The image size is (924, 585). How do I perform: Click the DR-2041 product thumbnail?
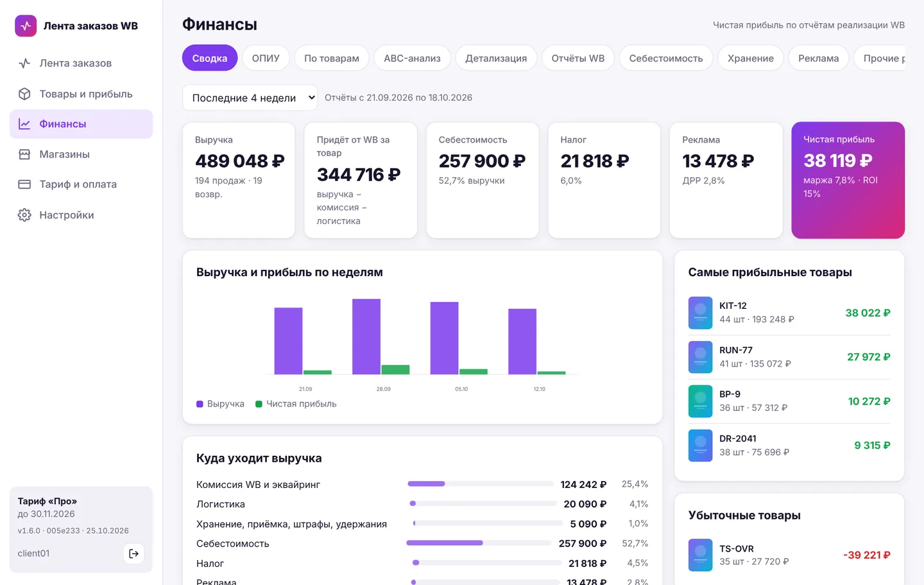[x=700, y=446]
